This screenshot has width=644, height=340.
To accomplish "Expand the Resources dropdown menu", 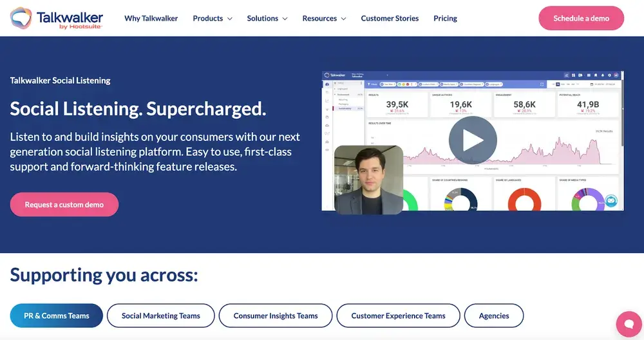I will [324, 19].
